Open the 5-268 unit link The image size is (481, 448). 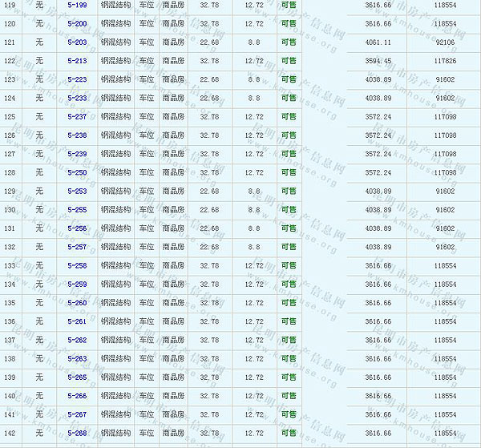(77, 433)
